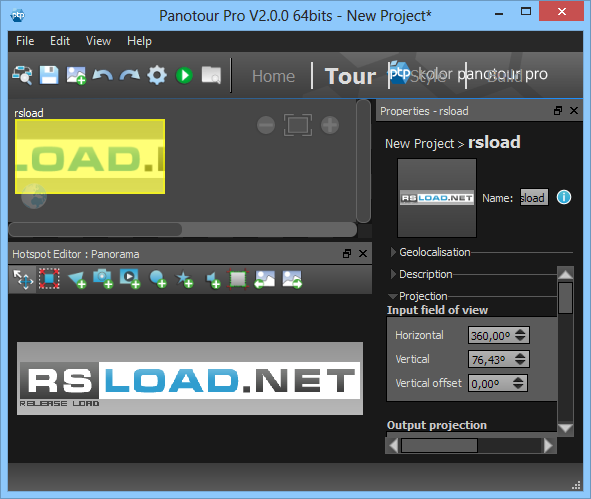Open the File menu
This screenshot has height=499, width=591.
[x=25, y=41]
